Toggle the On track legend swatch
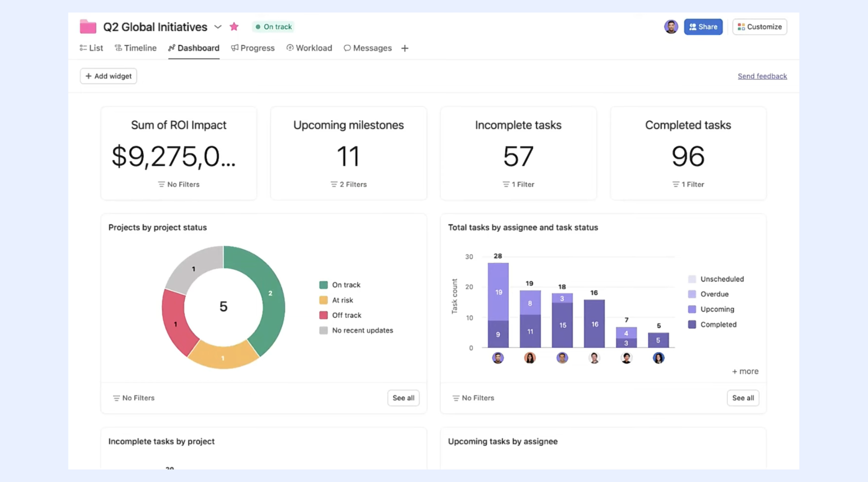 (323, 285)
